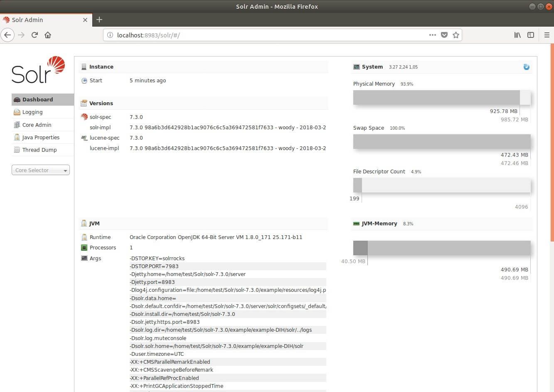This screenshot has width=554, height=392.
Task: Click the -DSTOP.KEY=solrrocks argument
Action: (157, 258)
